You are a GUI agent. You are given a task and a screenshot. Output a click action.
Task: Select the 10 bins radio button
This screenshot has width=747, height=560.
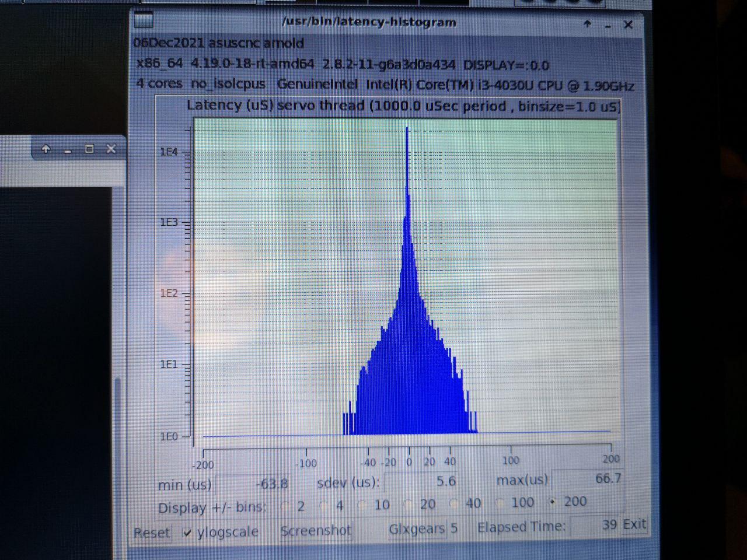tap(362, 505)
